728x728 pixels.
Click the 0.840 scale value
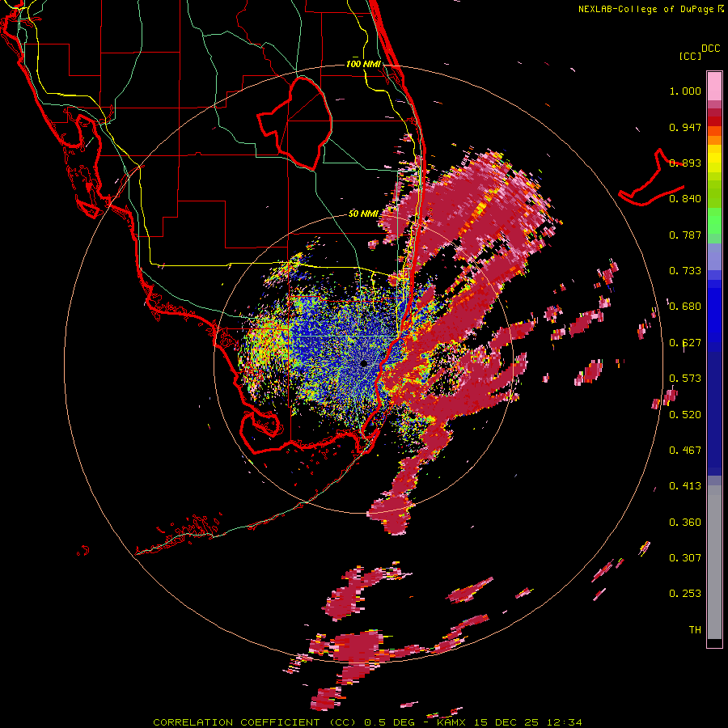pyautogui.click(x=685, y=199)
